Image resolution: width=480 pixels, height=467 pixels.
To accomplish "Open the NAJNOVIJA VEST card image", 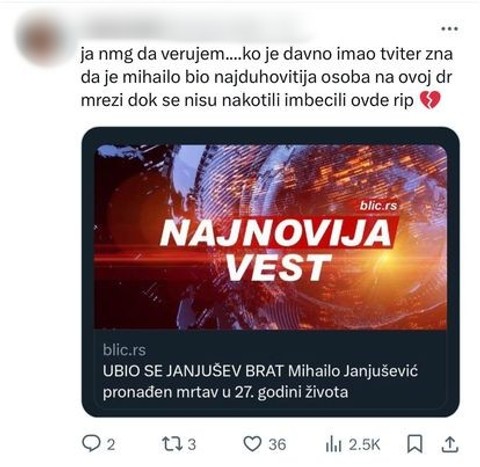I will point(270,237).
